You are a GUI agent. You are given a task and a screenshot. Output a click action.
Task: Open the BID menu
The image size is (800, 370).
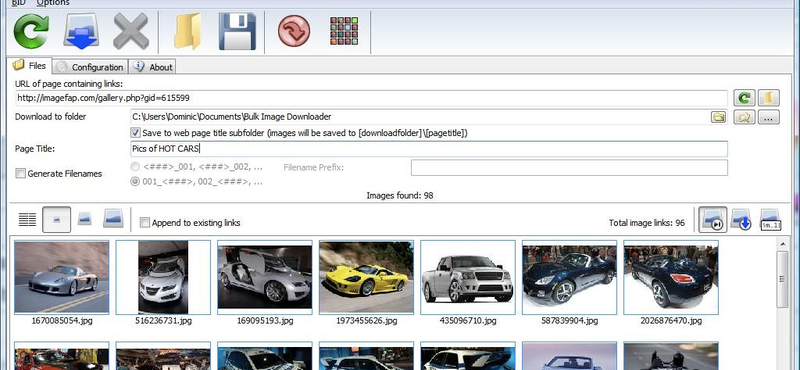[18, 3]
